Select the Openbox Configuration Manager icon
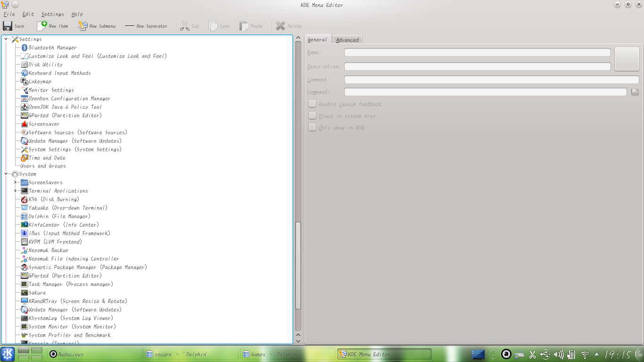This screenshot has width=644, height=362. click(x=25, y=99)
